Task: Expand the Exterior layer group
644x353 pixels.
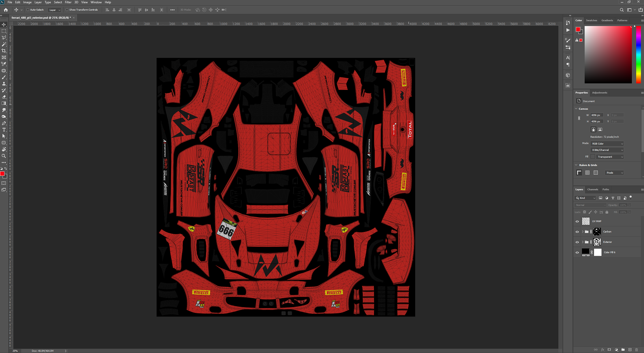Action: point(583,242)
